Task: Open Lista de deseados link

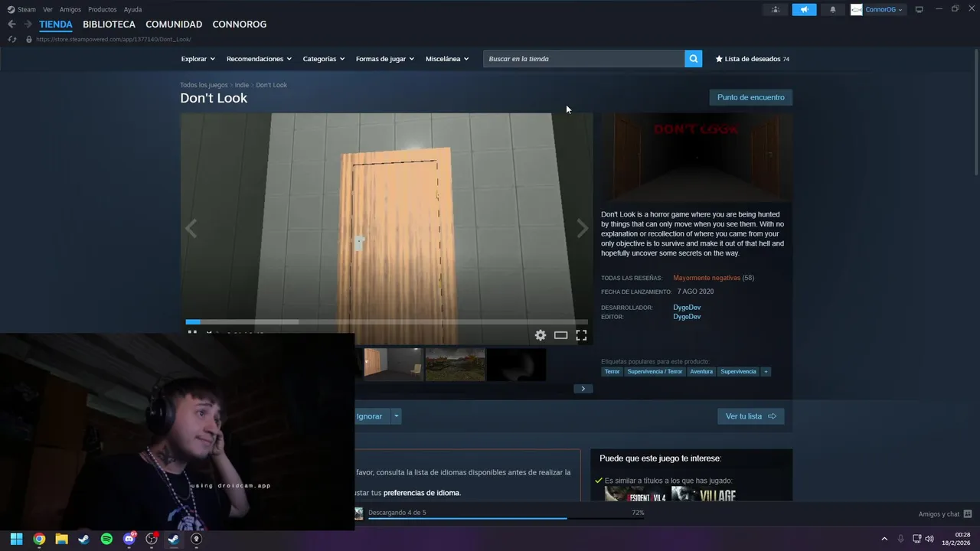Action: pos(752,59)
